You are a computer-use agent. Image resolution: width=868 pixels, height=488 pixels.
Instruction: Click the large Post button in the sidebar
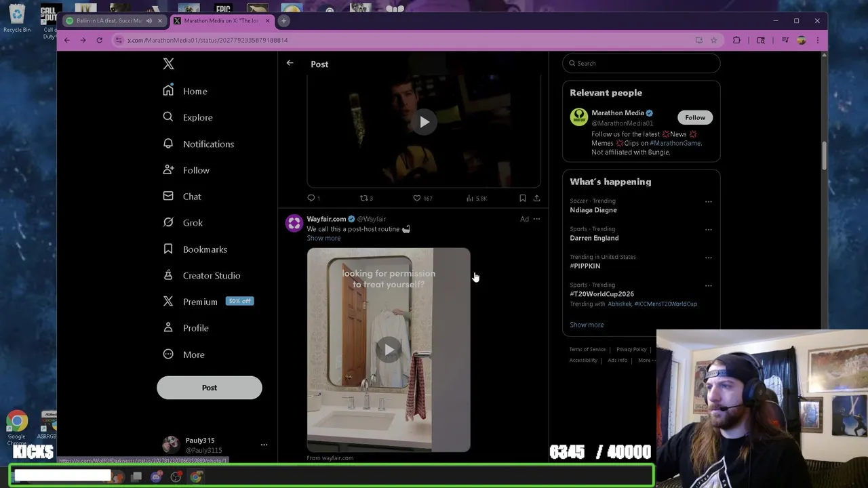point(210,388)
